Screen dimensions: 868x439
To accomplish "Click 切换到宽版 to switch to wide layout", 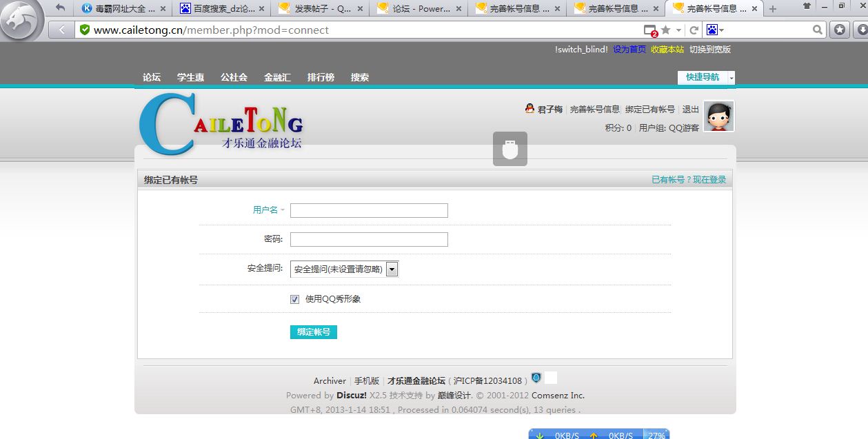I will [710, 50].
